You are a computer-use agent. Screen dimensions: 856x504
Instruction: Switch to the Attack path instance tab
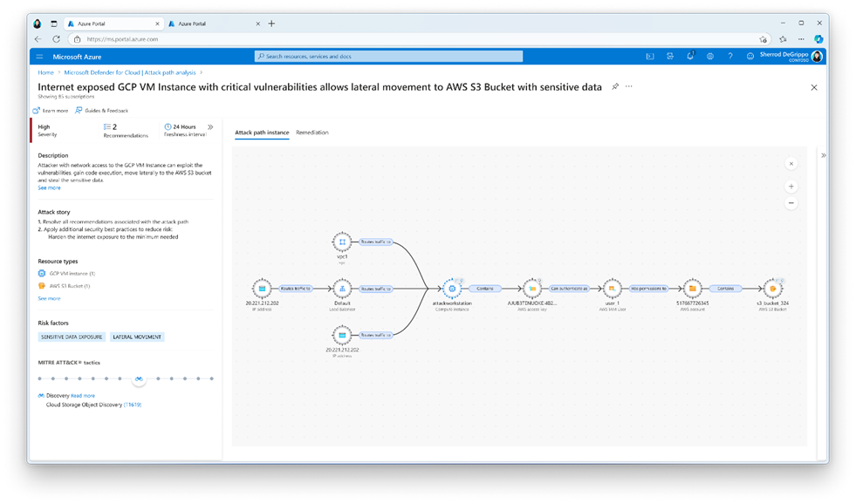[x=262, y=133]
